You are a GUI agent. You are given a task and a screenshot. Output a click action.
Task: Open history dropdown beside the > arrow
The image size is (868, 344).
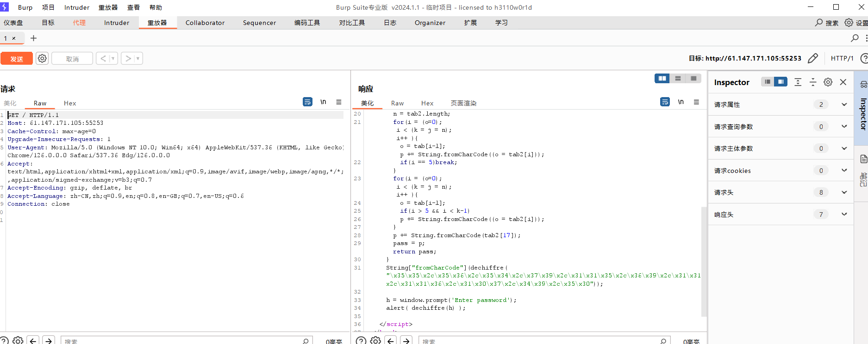[x=138, y=58]
